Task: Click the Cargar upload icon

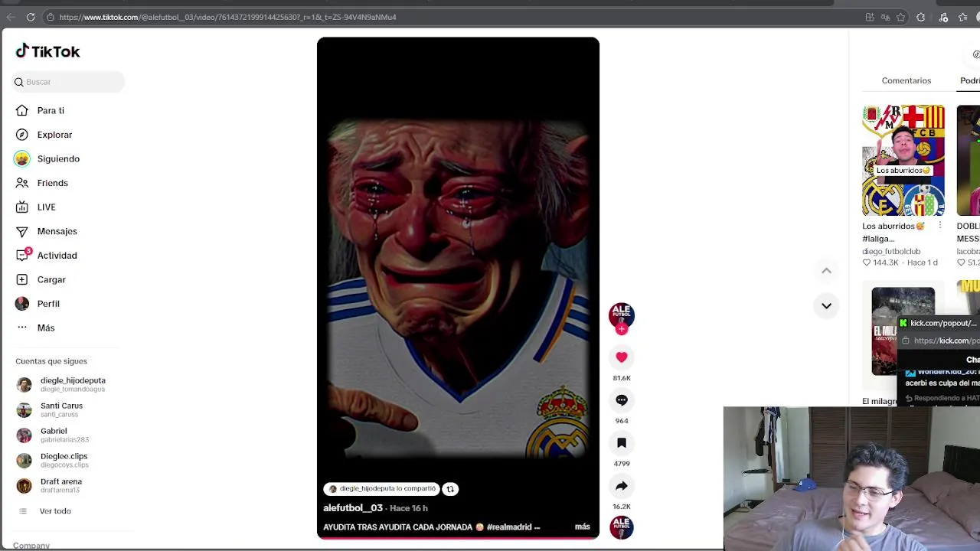Action: click(22, 279)
